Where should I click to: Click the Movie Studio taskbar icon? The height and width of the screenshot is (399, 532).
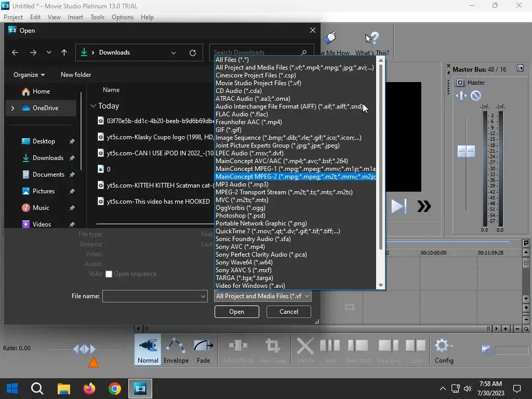(x=140, y=389)
